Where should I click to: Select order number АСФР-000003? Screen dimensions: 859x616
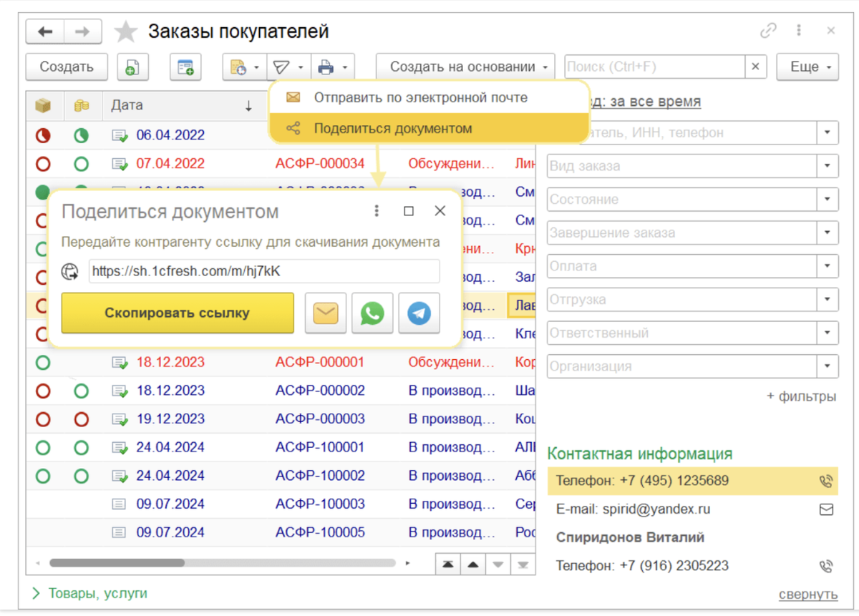(320, 419)
